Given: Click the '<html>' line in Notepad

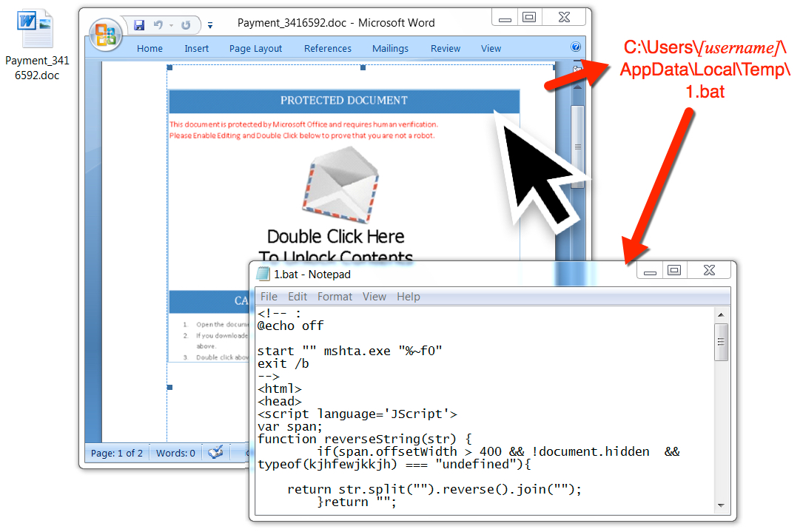Looking at the screenshot, I should click(280, 389).
